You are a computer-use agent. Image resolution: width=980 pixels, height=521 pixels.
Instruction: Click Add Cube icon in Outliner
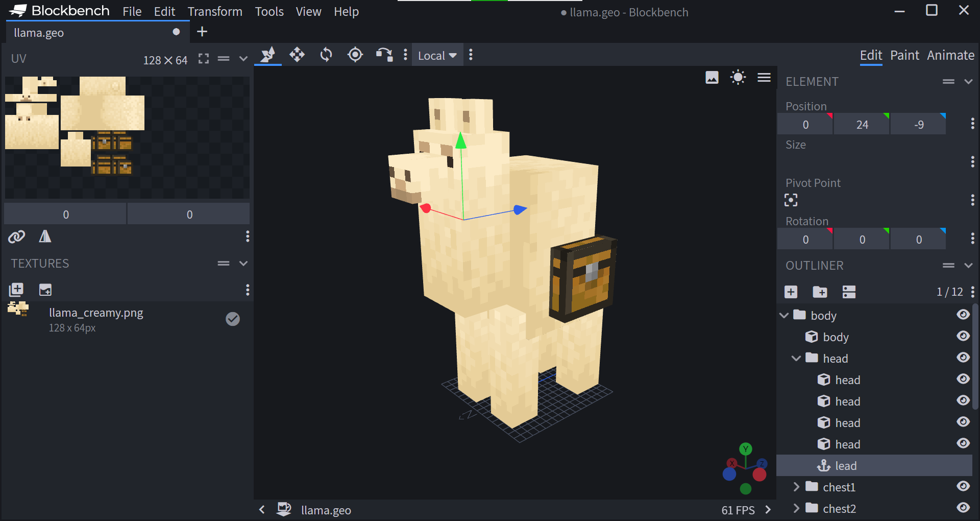point(791,292)
